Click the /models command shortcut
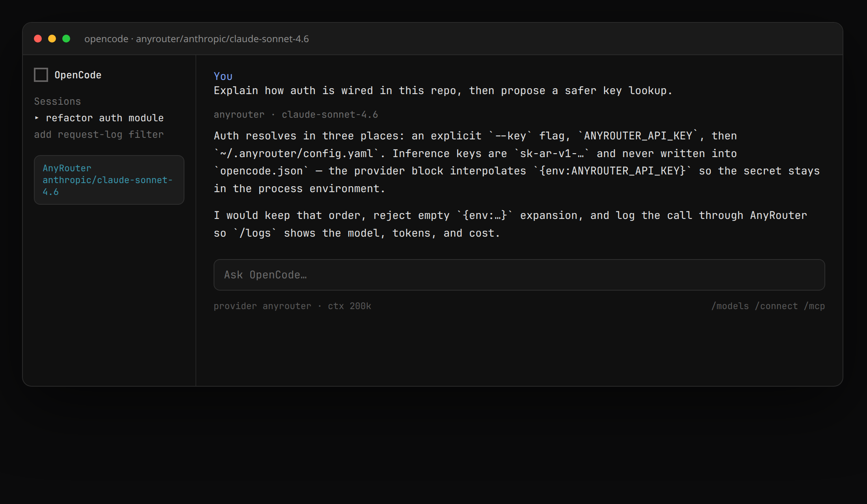The height and width of the screenshot is (504, 867). coord(730,306)
